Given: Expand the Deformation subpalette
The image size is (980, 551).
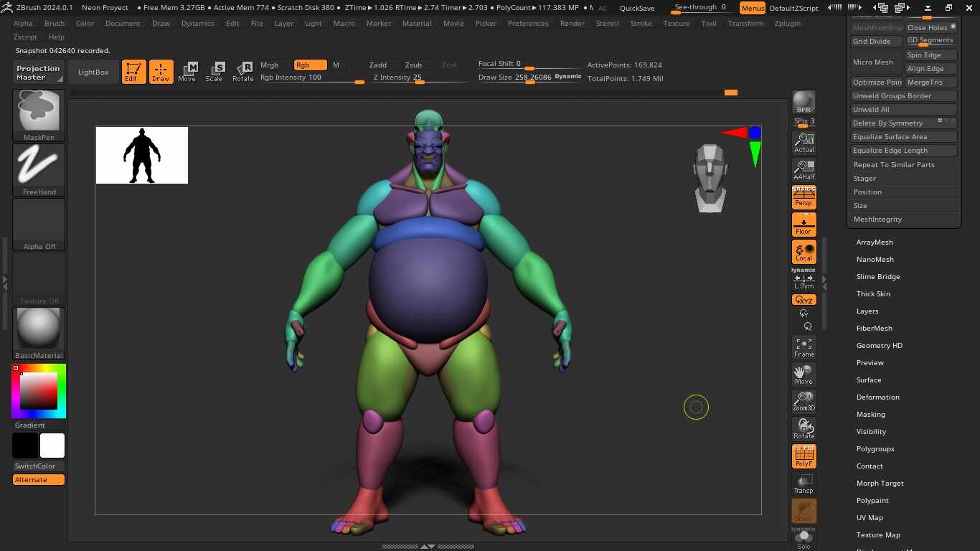Looking at the screenshot, I should point(877,397).
